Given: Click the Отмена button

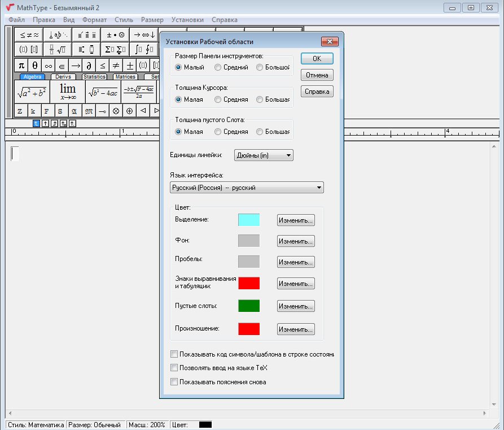Looking at the screenshot, I should pos(317,75).
